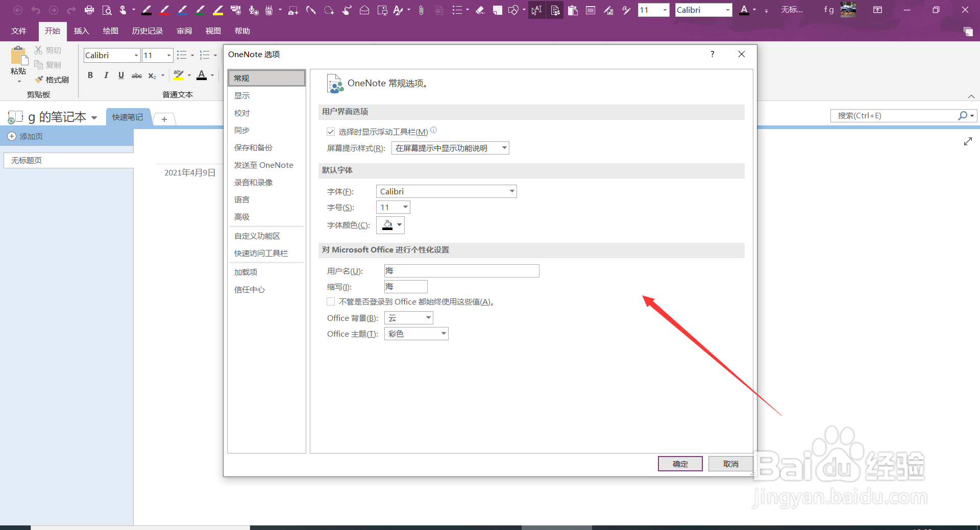Open the 快速笔记 section tab

coord(128,117)
